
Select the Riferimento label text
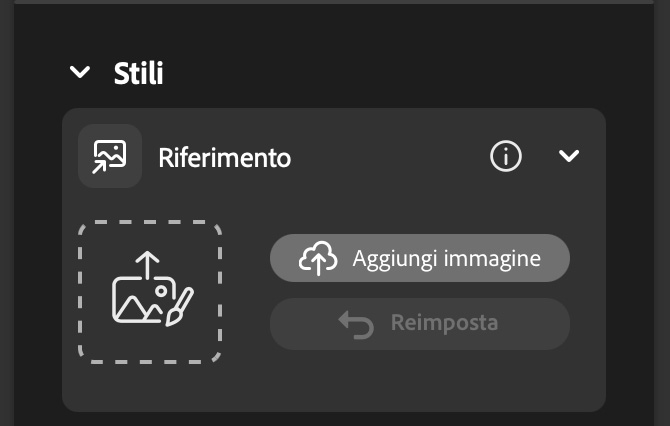pos(224,157)
